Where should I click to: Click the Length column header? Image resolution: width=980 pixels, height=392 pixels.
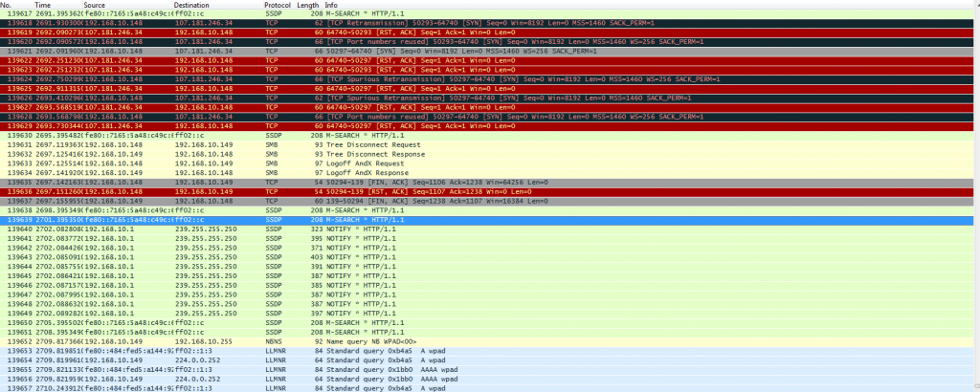pos(308,5)
